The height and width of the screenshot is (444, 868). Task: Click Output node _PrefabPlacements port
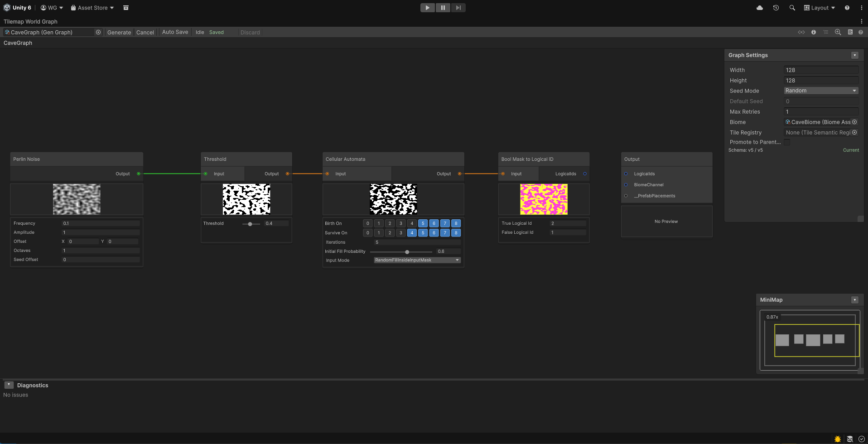[626, 196]
